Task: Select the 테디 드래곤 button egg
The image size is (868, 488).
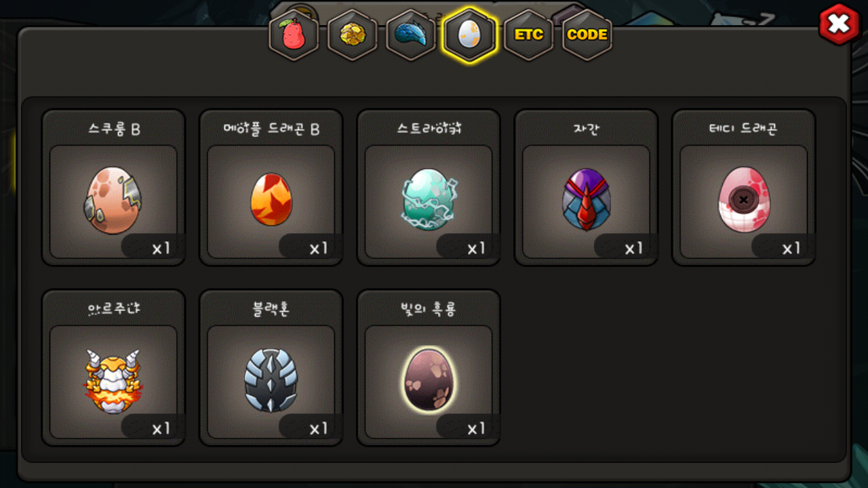Action: pyautogui.click(x=743, y=201)
